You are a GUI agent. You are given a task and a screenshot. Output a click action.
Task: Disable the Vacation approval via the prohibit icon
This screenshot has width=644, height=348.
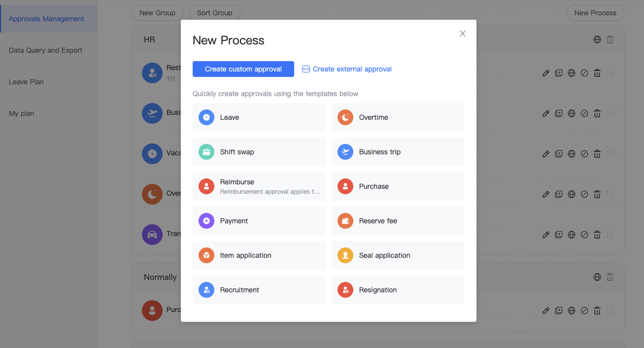pos(584,154)
